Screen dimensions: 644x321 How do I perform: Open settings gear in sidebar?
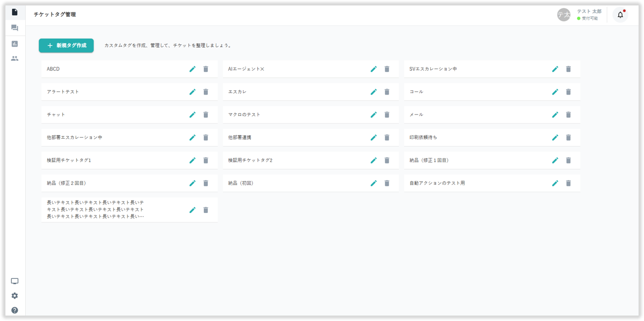tap(15, 296)
